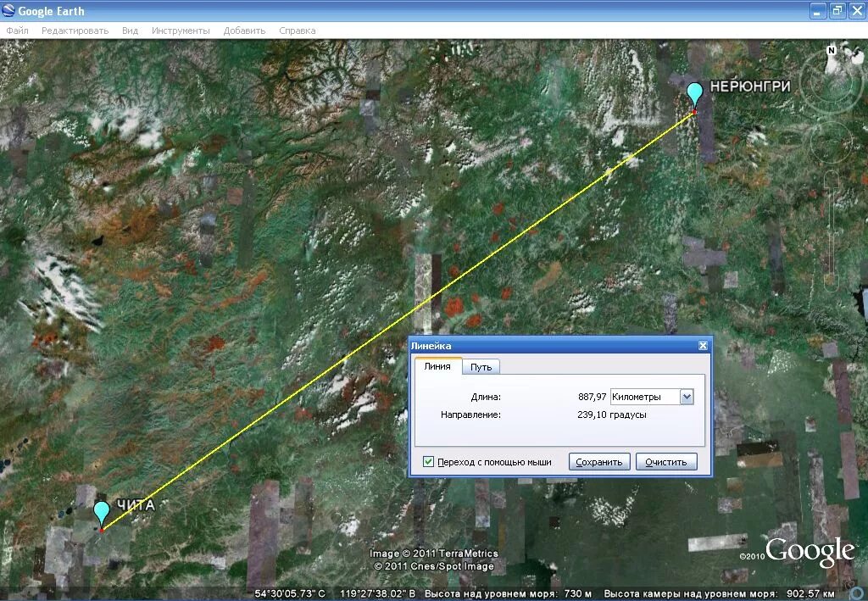Restore down the Google Earth window
868x601 pixels.
[x=837, y=10]
